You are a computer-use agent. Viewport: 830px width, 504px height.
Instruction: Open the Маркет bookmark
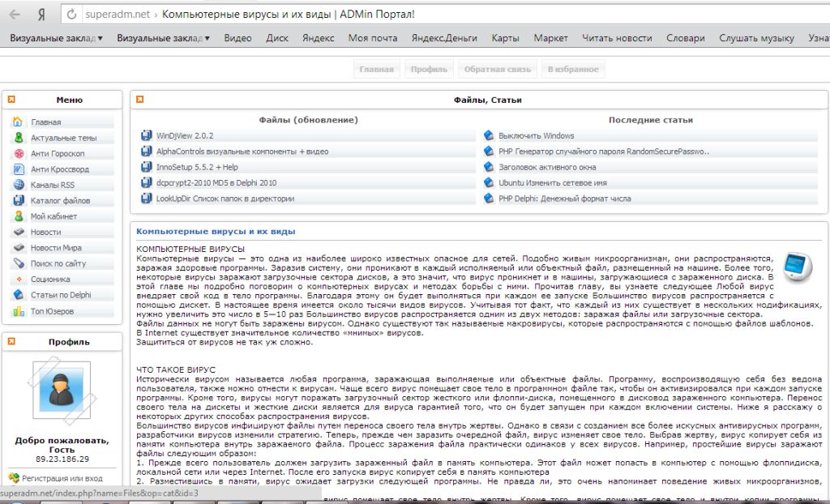(x=550, y=38)
